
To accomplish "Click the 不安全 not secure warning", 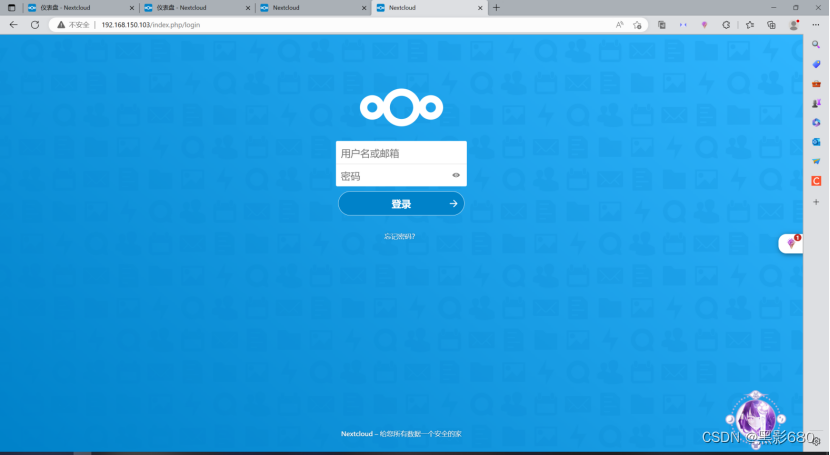I will tap(74, 25).
